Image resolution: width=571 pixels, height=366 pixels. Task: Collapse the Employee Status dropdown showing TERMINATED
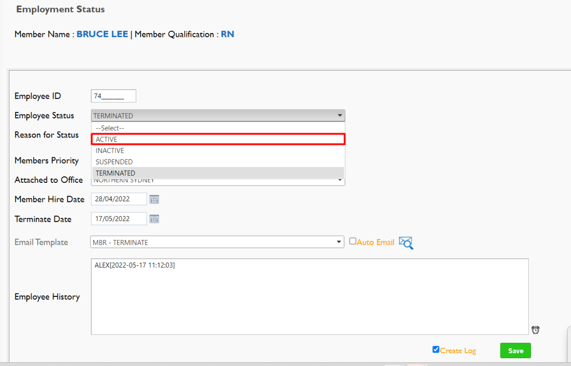pyautogui.click(x=218, y=115)
